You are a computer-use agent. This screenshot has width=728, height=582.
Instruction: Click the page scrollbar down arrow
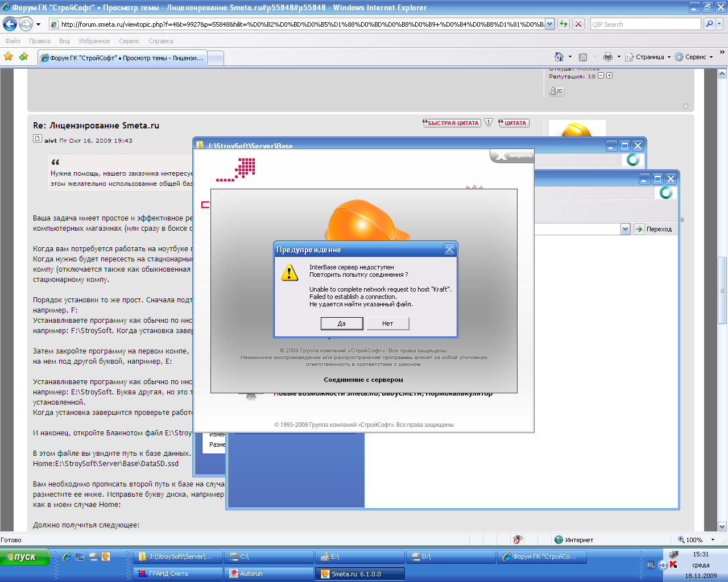click(722, 526)
